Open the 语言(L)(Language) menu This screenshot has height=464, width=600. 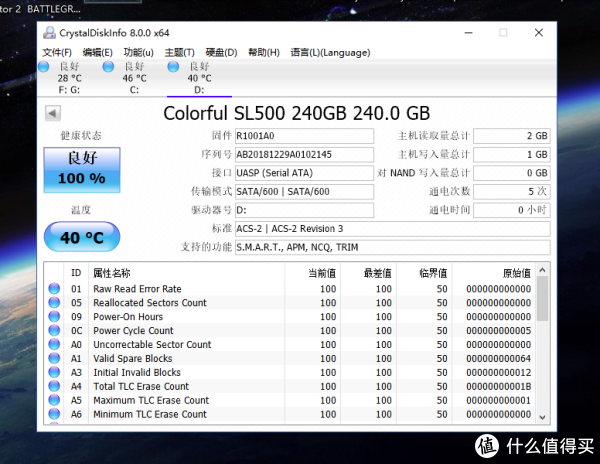pyautogui.click(x=330, y=52)
